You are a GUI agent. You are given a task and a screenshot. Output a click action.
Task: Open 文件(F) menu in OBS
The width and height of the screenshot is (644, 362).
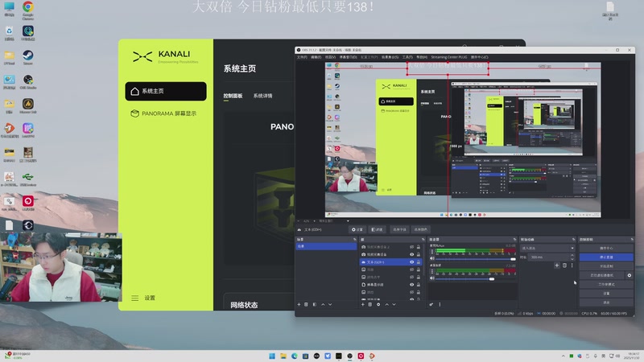pos(302,57)
